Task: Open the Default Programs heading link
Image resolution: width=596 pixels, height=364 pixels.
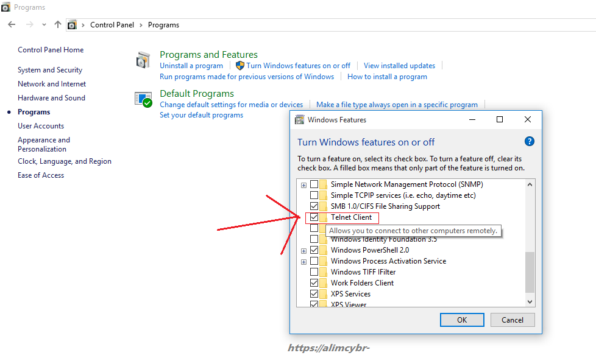Action: coord(197,93)
